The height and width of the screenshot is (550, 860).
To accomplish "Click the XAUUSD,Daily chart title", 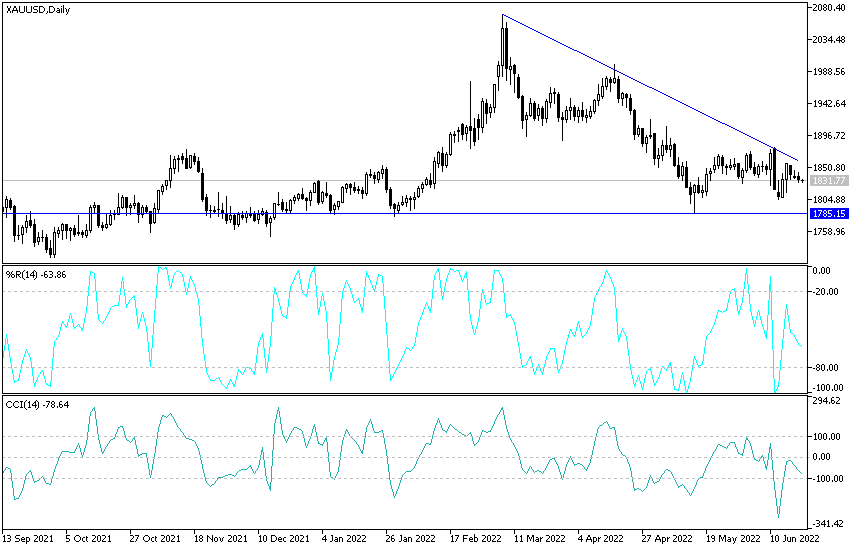I will [38, 9].
